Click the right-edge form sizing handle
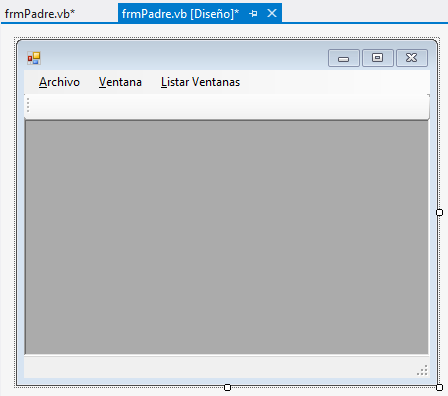Image resolution: width=448 pixels, height=396 pixels. (440, 212)
